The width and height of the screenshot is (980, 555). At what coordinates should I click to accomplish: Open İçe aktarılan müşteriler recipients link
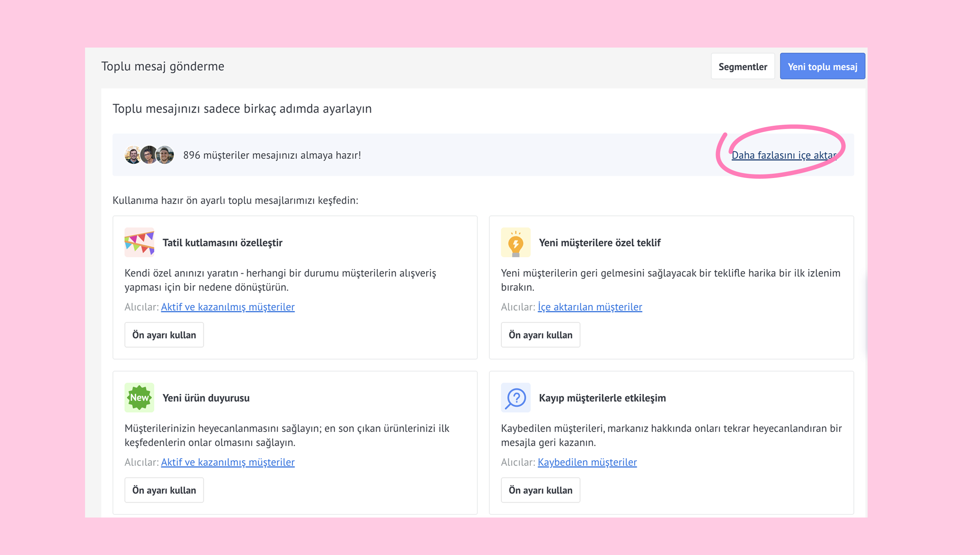[590, 307]
